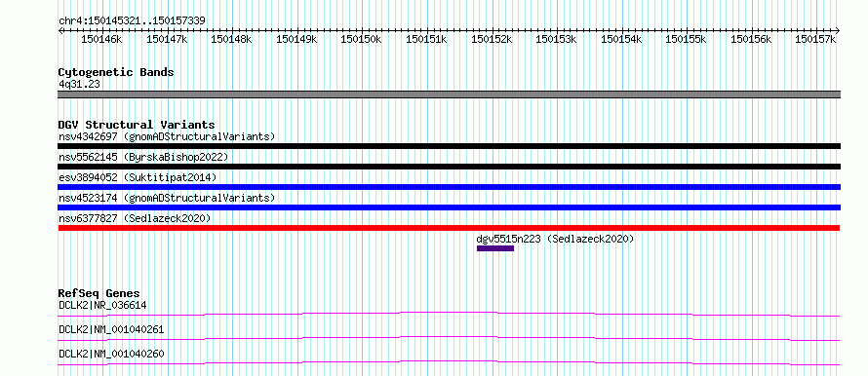Select the 4q31.23 band label

tap(79, 84)
